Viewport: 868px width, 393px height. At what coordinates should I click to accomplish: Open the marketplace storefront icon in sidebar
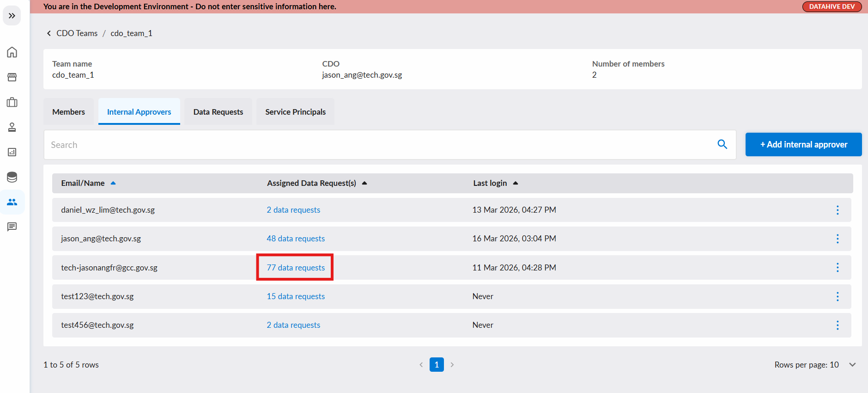tap(12, 77)
